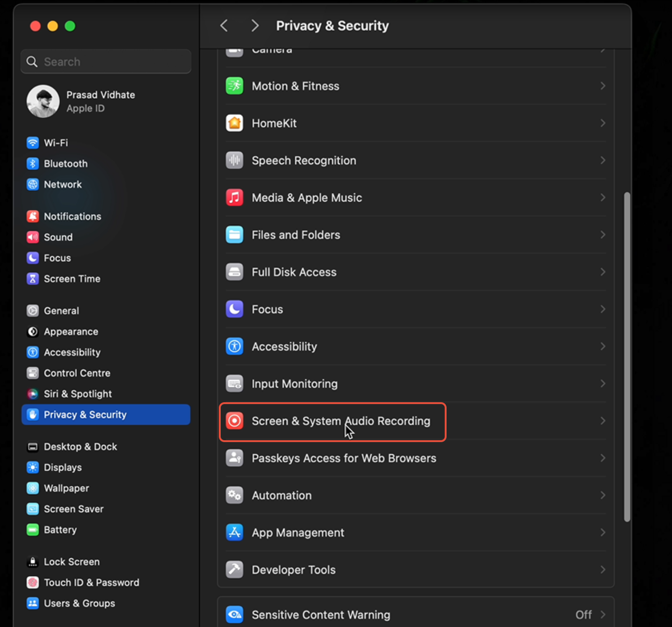672x627 pixels.
Task: Click the Screen Saver icon
Action: point(32,509)
